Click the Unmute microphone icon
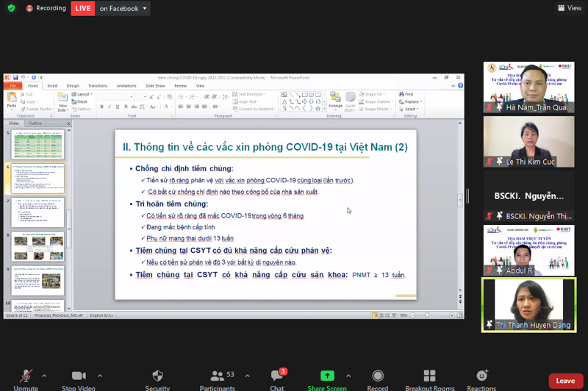This screenshot has height=391, width=588. tap(26, 376)
